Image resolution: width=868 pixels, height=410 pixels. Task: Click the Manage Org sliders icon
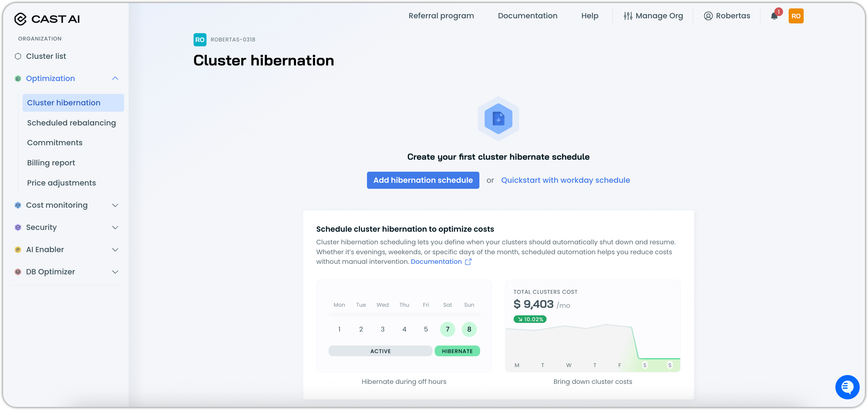pos(628,16)
